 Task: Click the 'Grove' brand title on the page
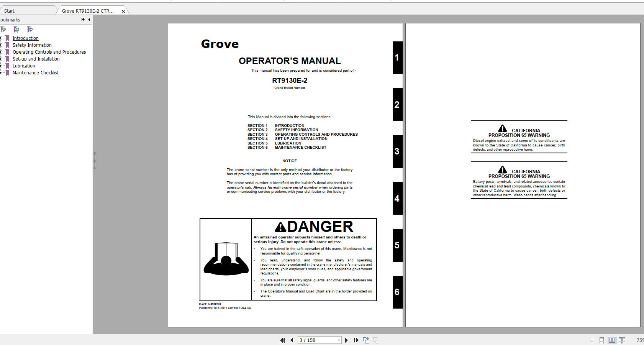pyautogui.click(x=220, y=44)
